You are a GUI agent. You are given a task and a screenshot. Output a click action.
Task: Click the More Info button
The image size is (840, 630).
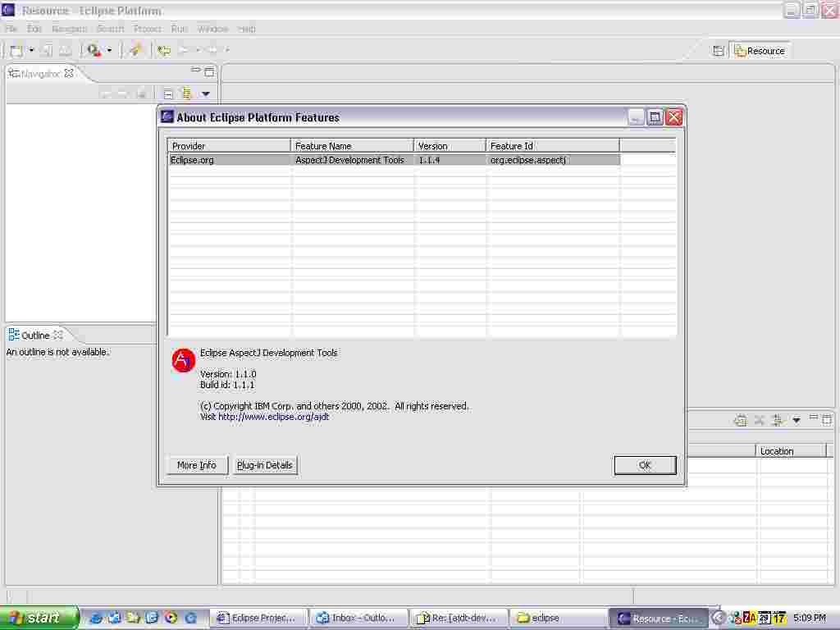pyautogui.click(x=197, y=466)
